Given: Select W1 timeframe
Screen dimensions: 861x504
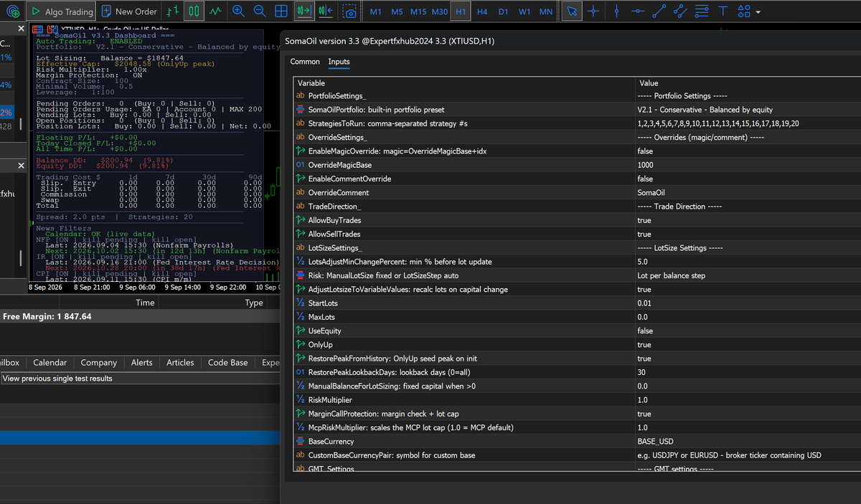Looking at the screenshot, I should (524, 11).
